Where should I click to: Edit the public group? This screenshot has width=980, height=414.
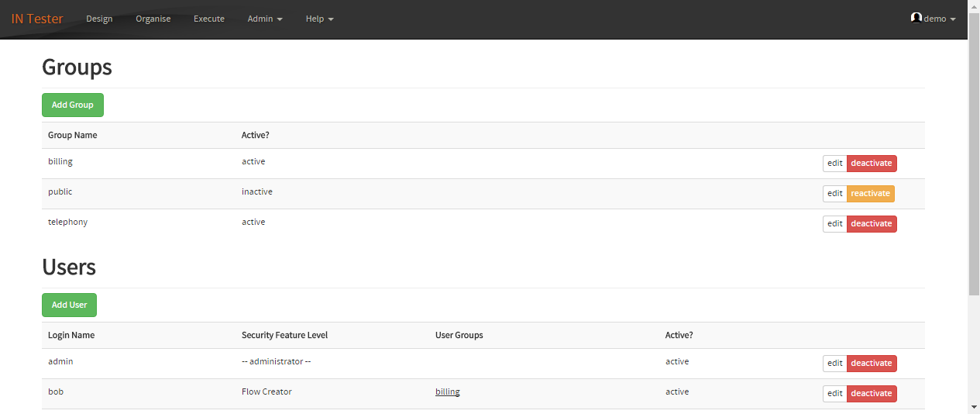834,193
